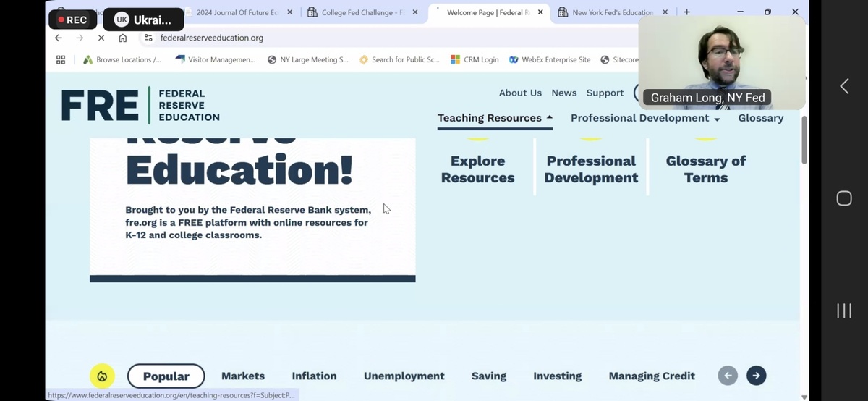Open the bookmarks apps grid icon

(x=61, y=60)
